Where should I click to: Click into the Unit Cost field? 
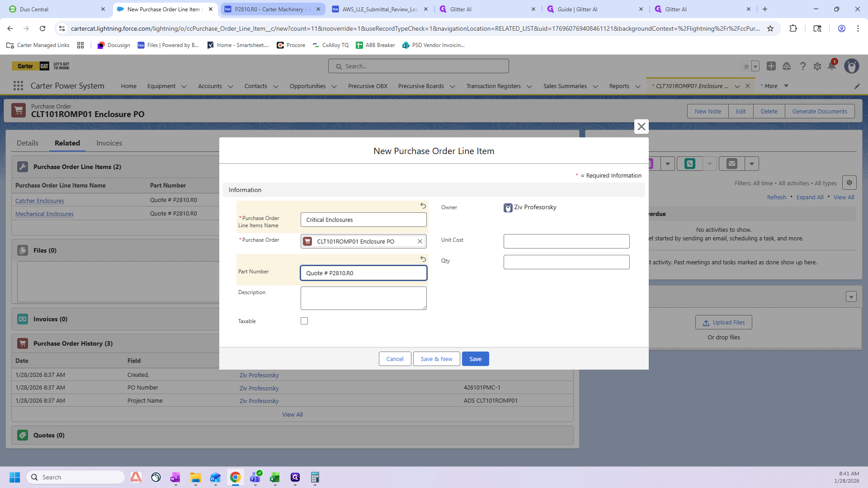(x=566, y=241)
